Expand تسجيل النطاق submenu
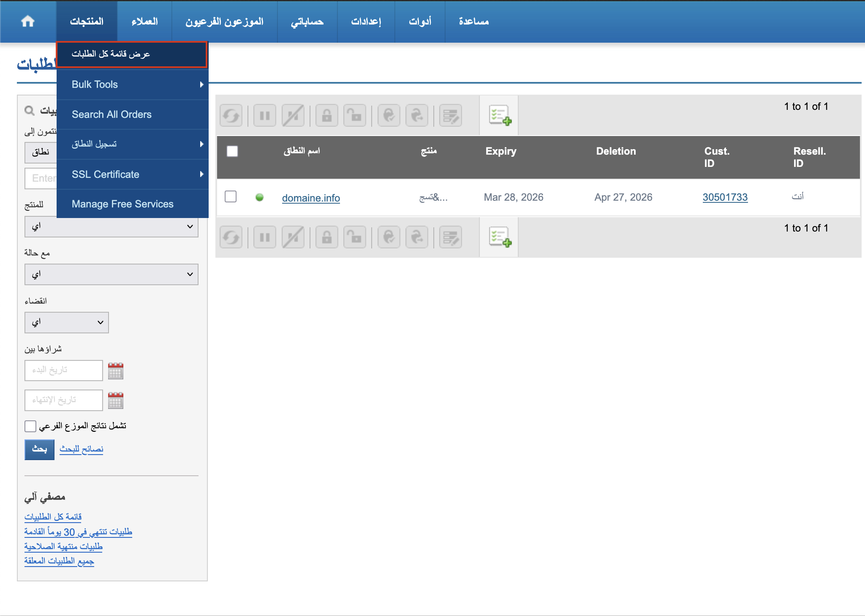This screenshot has width=865, height=616. (133, 144)
